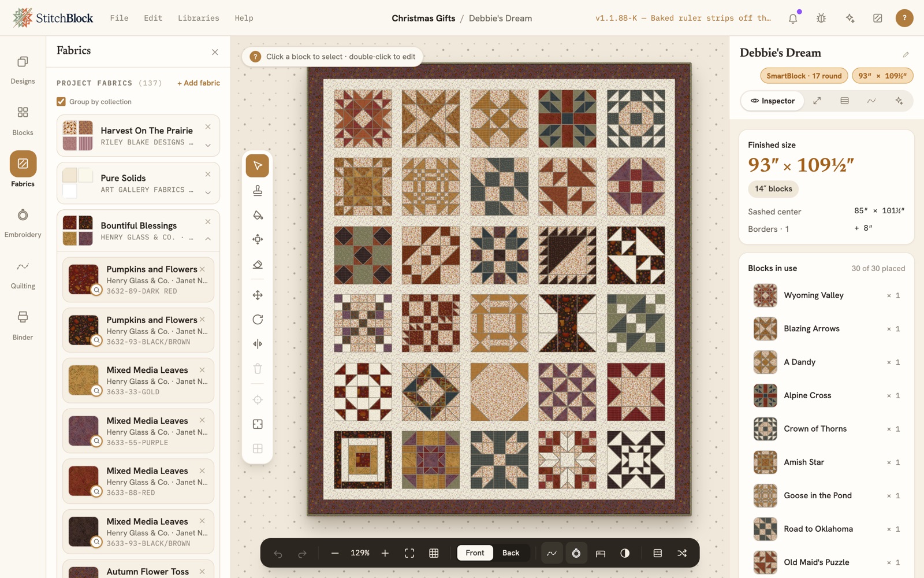Click the flip horizontal tool
The width and height of the screenshot is (924, 578).
pos(258,344)
